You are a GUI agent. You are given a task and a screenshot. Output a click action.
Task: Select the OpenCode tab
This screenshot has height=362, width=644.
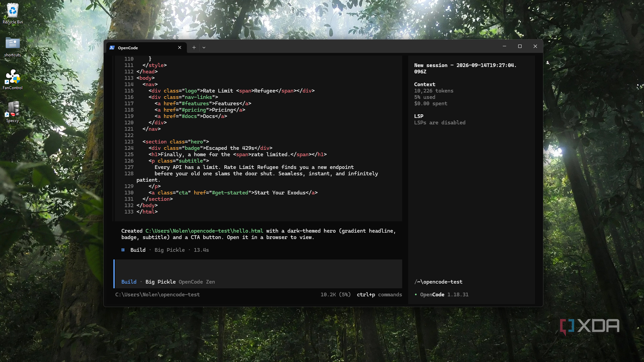point(146,48)
